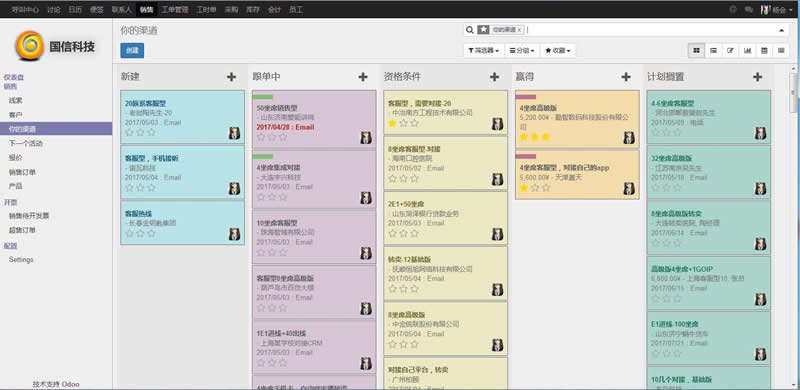The height and width of the screenshot is (390, 800).
Task: Click assignee avatar on 1E1进线+40出线 card
Action: click(366, 363)
